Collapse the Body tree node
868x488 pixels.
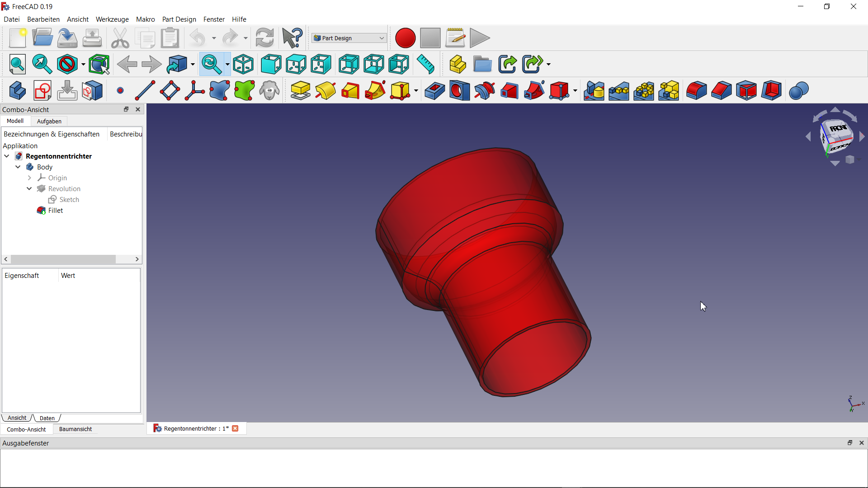(18, 167)
